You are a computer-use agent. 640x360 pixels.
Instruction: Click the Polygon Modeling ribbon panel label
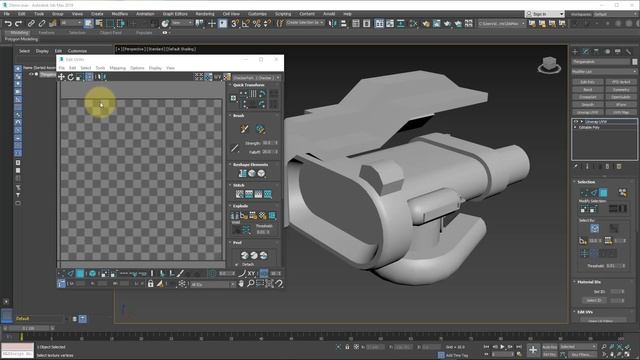pos(22,39)
